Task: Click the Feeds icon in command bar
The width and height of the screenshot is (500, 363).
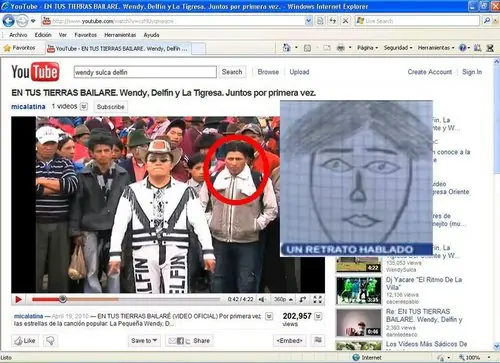Action: coord(307,48)
